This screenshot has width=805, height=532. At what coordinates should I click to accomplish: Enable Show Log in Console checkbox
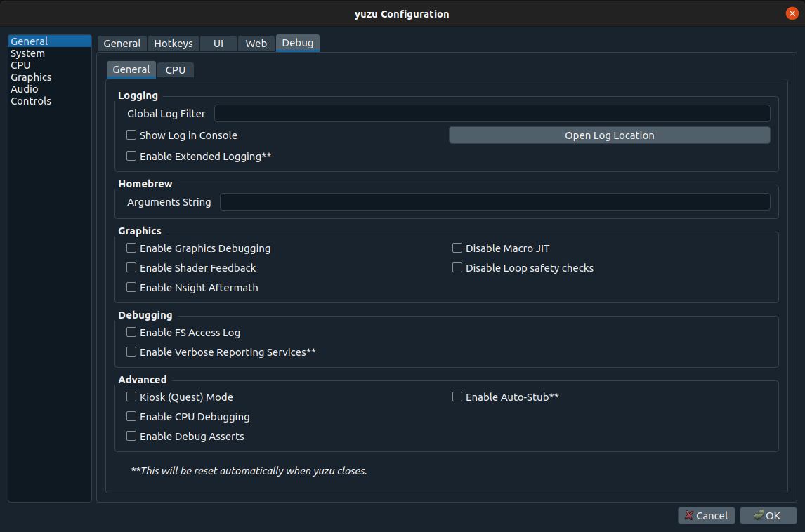(x=131, y=135)
